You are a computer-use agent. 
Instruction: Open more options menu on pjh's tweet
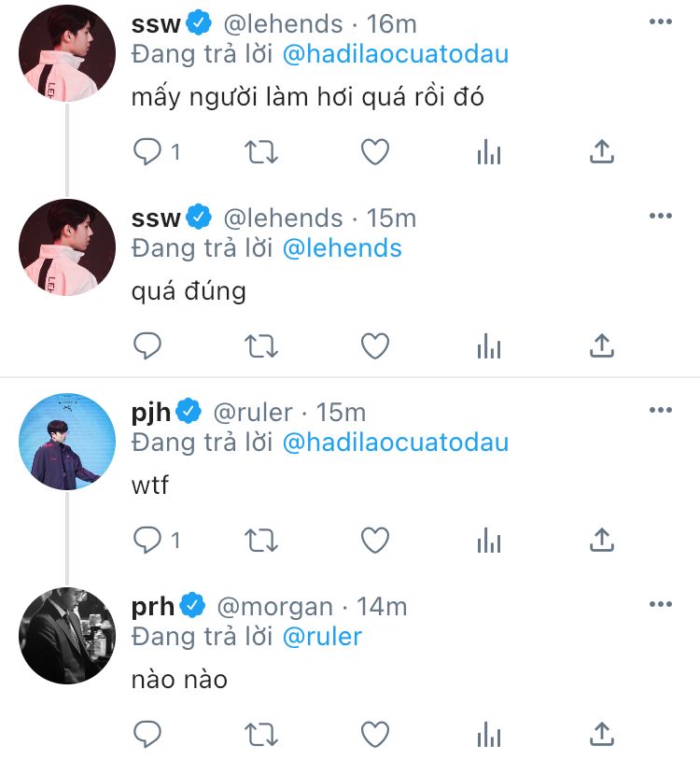coord(660,411)
